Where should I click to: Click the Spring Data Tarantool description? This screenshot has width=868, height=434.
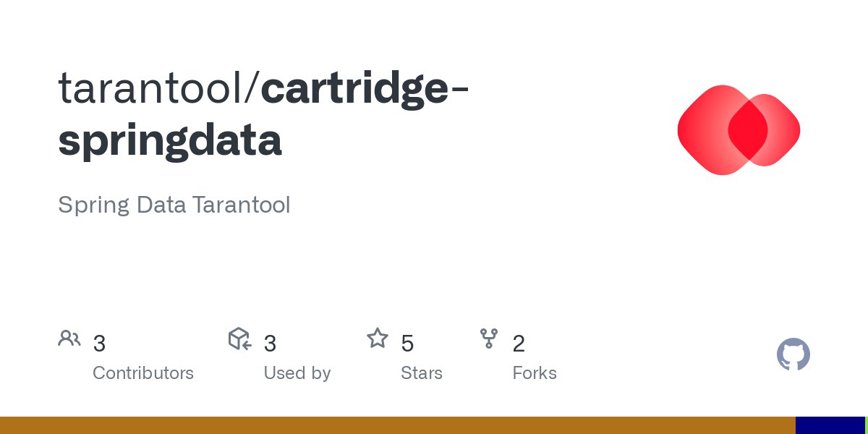(174, 205)
